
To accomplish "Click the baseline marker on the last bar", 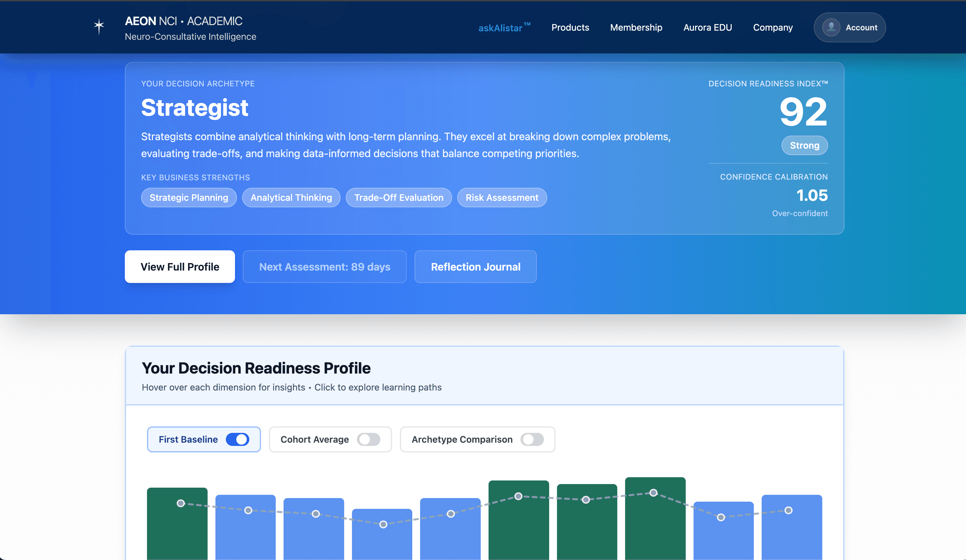I will tap(788, 510).
